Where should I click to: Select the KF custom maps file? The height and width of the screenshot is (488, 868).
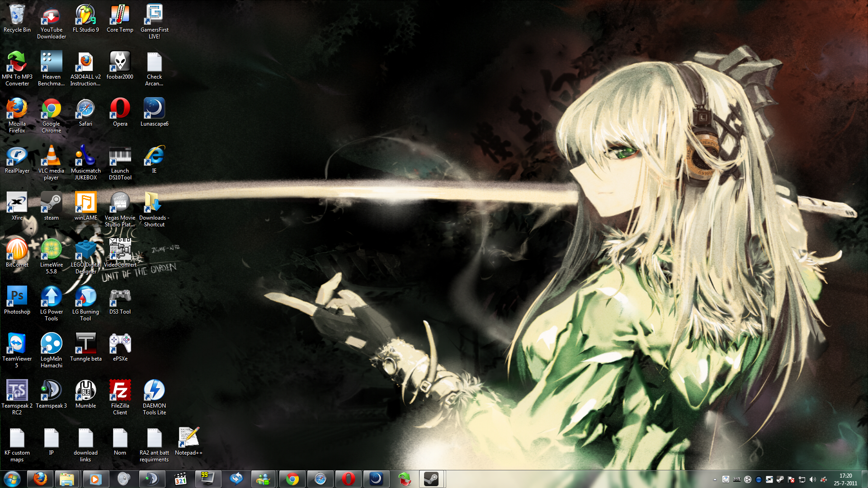[17, 445]
